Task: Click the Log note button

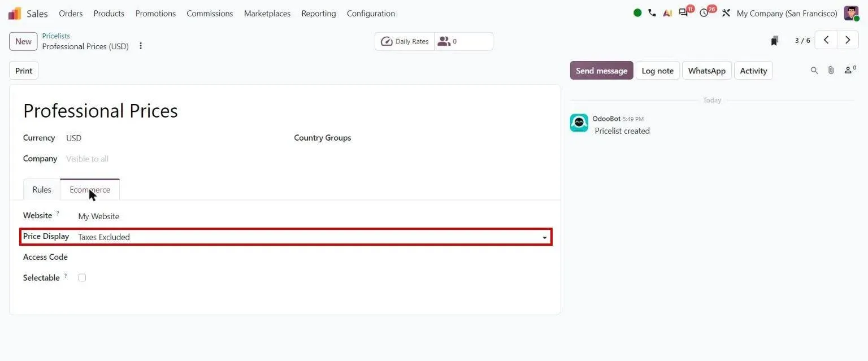Action: coord(658,71)
